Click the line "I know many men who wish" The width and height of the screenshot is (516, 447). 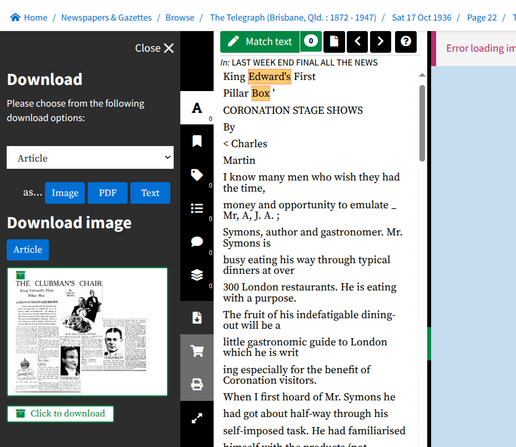(311, 177)
